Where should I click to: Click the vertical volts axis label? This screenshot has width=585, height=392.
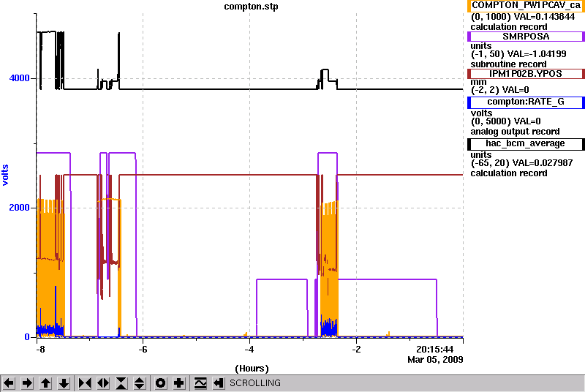[5, 175]
